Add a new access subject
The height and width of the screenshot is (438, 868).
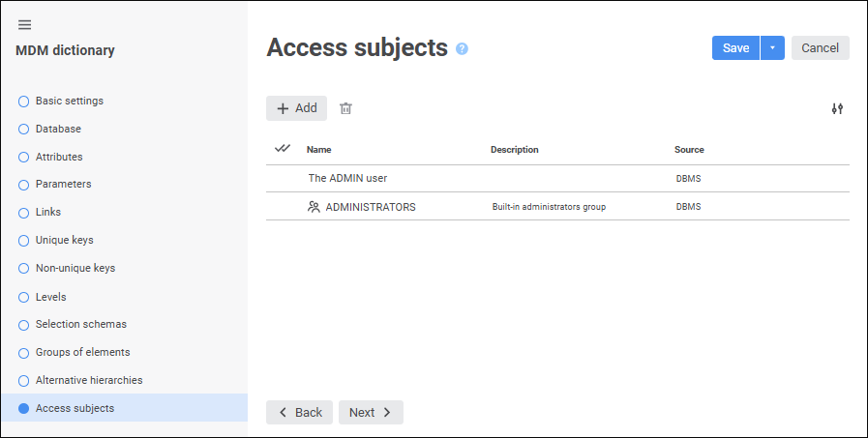pos(296,108)
